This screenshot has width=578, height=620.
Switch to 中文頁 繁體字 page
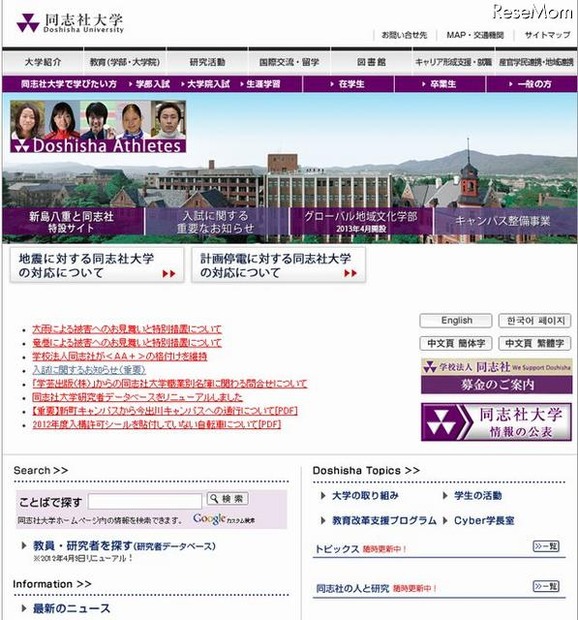point(535,343)
